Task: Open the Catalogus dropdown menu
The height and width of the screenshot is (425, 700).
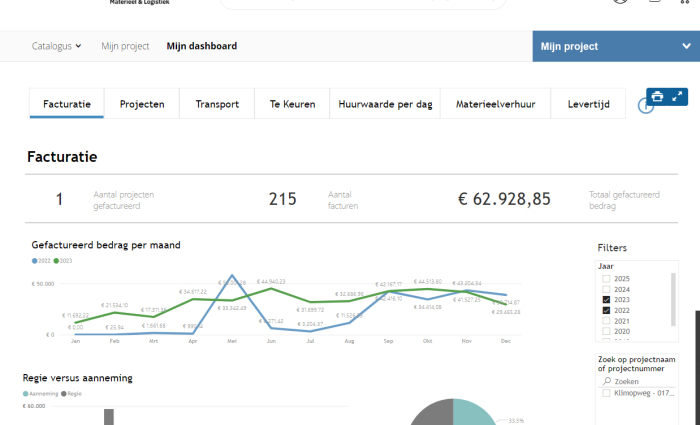Action: [x=56, y=46]
